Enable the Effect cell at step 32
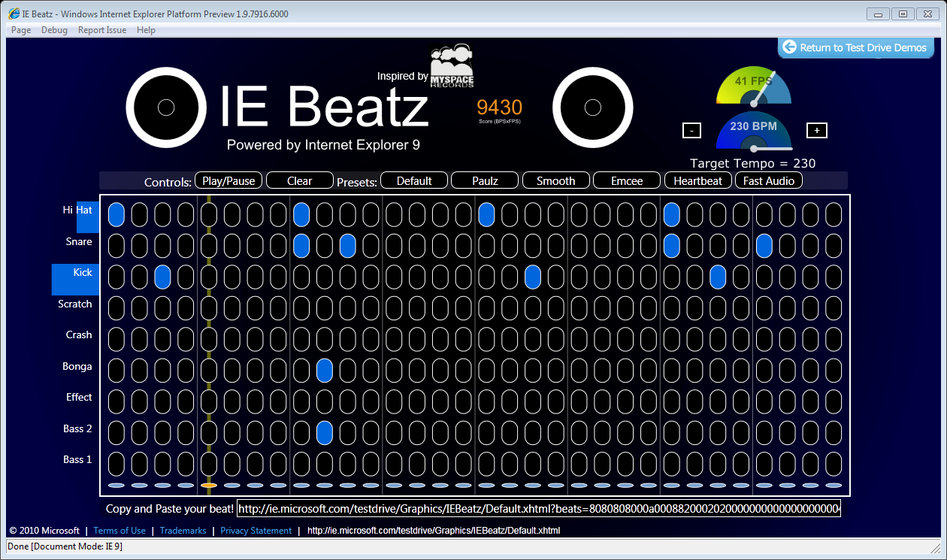 [834, 401]
